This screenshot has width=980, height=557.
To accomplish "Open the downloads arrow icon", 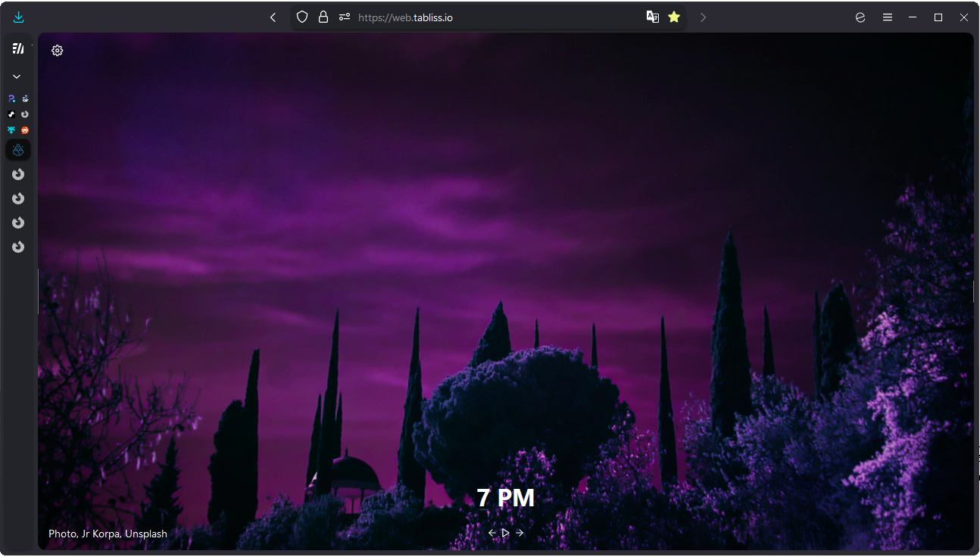I will click(x=19, y=17).
